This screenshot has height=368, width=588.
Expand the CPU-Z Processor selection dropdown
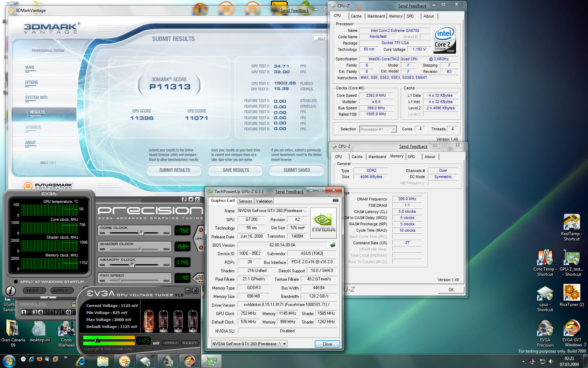click(393, 129)
